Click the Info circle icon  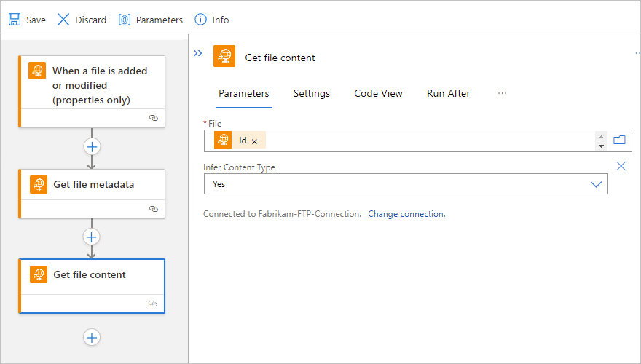(199, 20)
